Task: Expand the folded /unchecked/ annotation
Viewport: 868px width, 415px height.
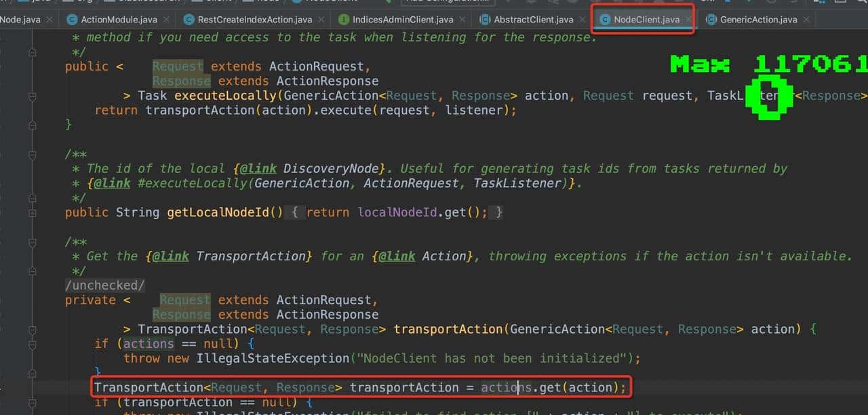Action: click(105, 285)
